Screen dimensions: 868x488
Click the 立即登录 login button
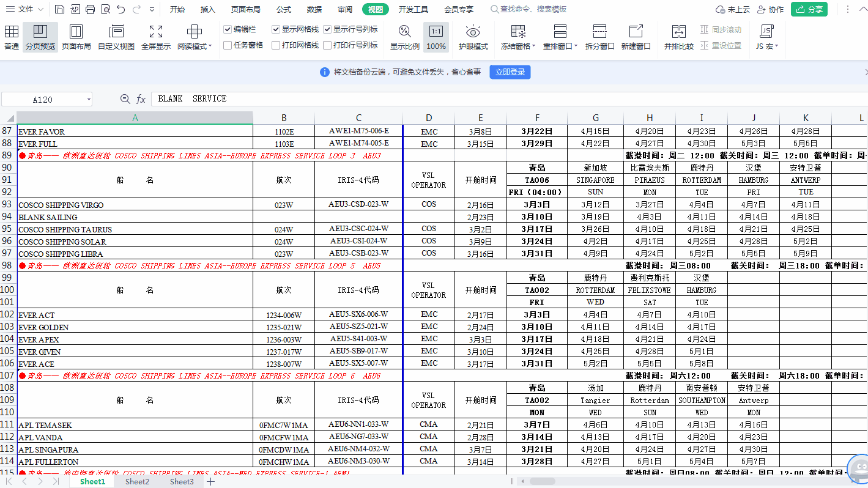pos(510,72)
